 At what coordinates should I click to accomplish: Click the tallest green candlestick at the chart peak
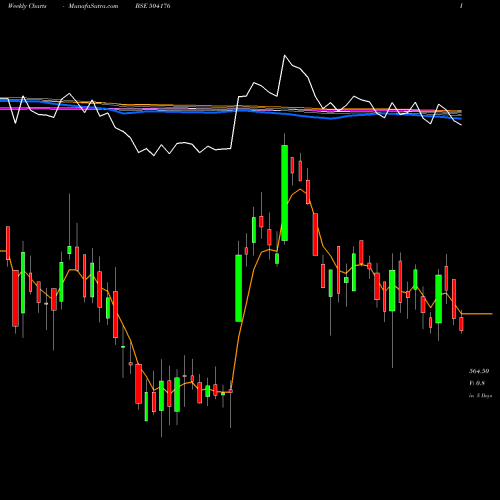[x=284, y=193]
